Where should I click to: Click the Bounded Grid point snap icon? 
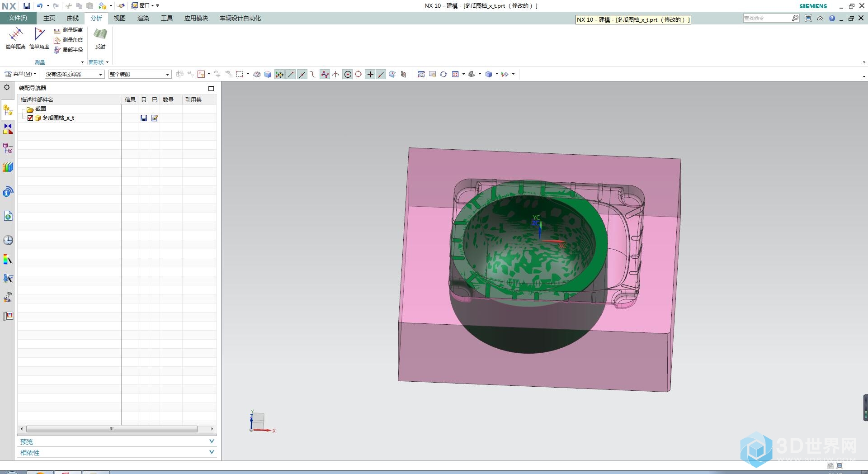[404, 74]
